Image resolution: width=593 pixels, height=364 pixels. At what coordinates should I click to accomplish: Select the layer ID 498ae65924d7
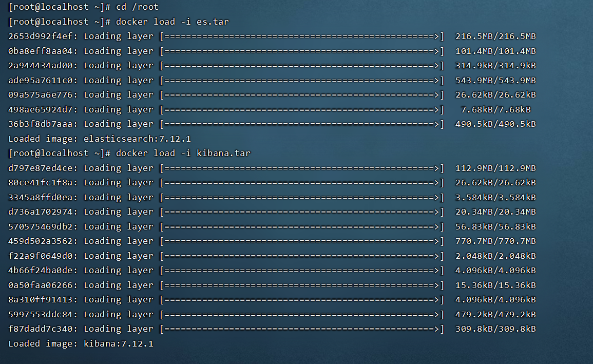tap(40, 110)
